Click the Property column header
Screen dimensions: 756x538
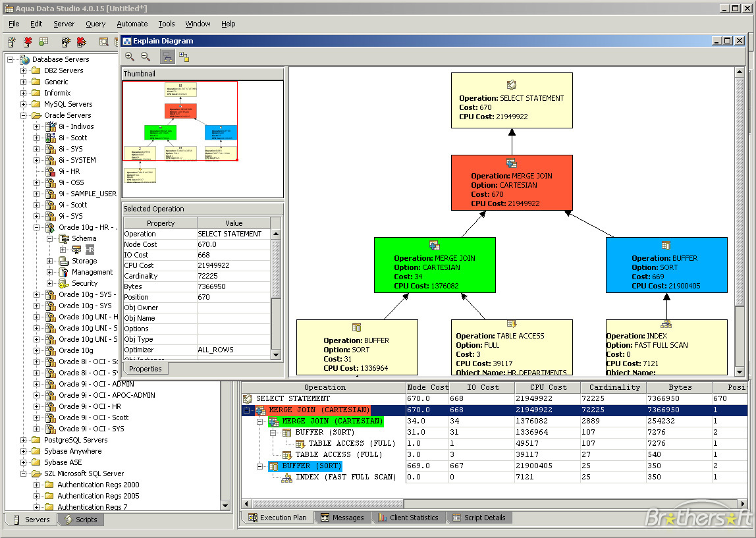click(161, 223)
